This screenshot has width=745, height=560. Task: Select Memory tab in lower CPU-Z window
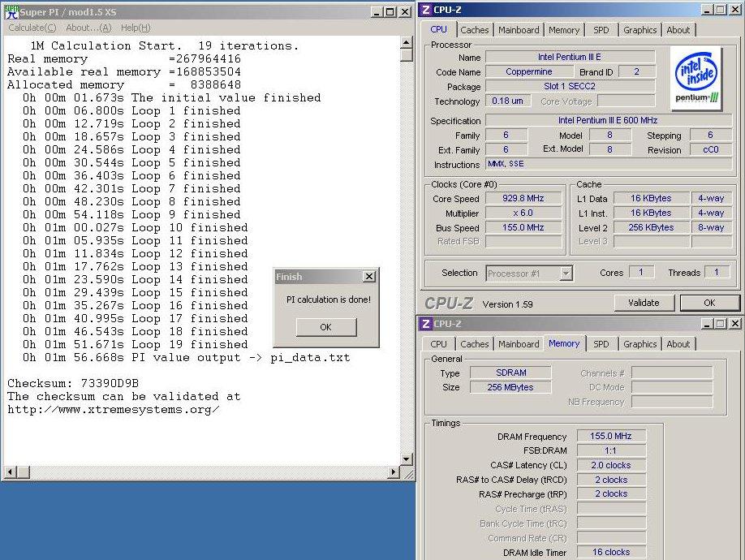pos(564,343)
